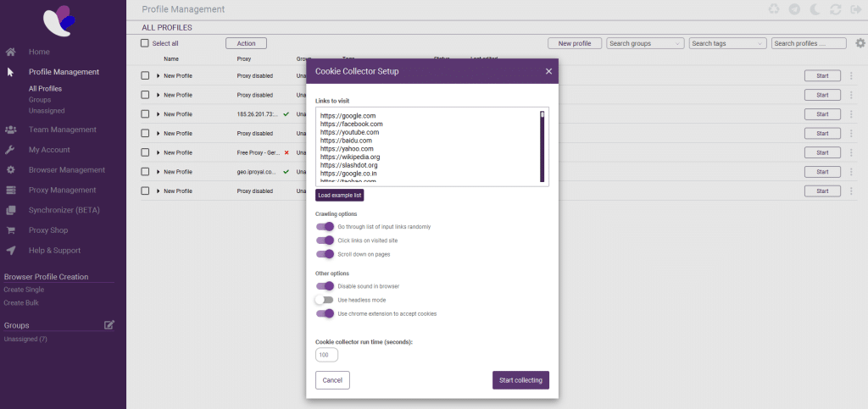Open table settings gear icon
The width and height of the screenshot is (868, 409).
click(x=860, y=43)
